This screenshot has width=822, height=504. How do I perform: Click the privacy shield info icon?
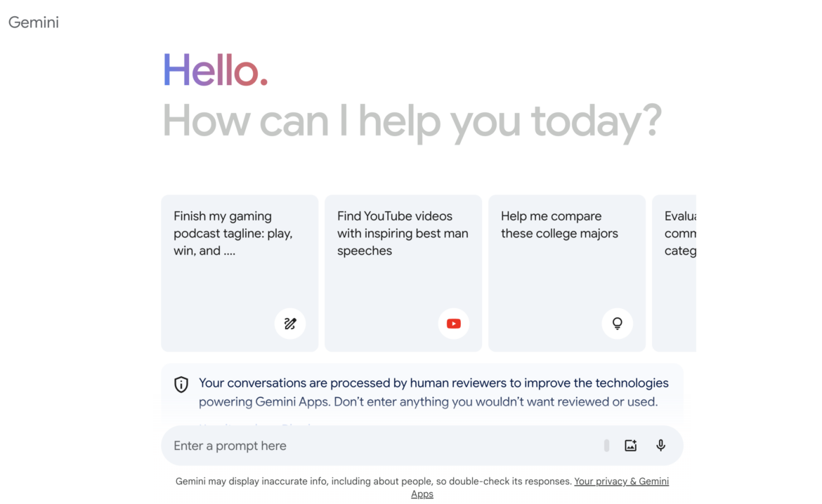[181, 384]
